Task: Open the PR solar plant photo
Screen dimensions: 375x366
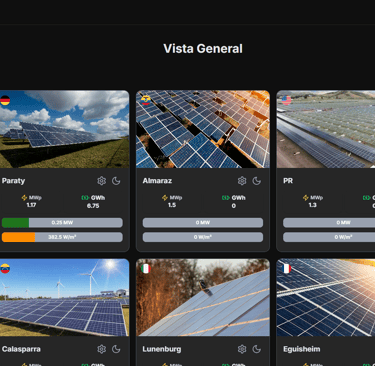Action: pos(326,129)
